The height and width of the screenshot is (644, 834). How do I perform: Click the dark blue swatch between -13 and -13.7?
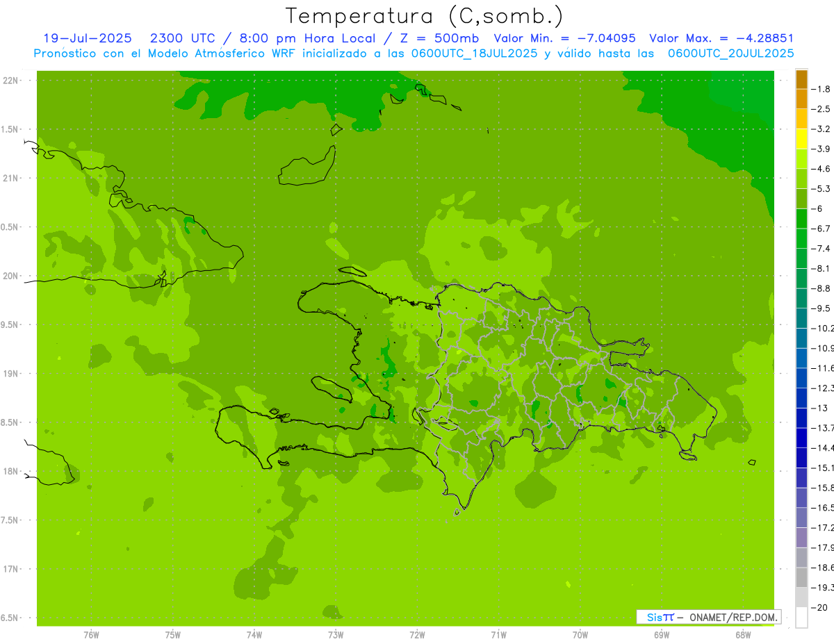[801, 418]
